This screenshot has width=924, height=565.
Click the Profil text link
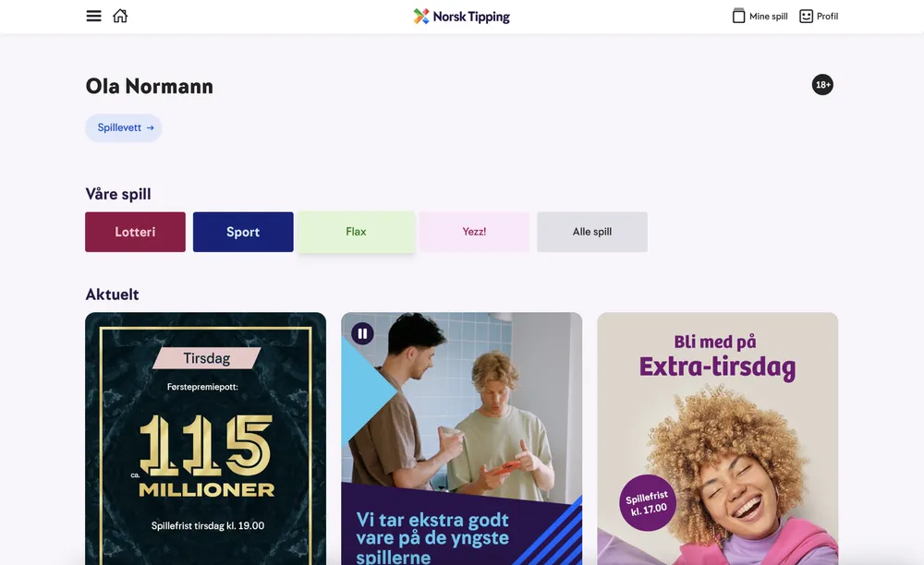[827, 17]
